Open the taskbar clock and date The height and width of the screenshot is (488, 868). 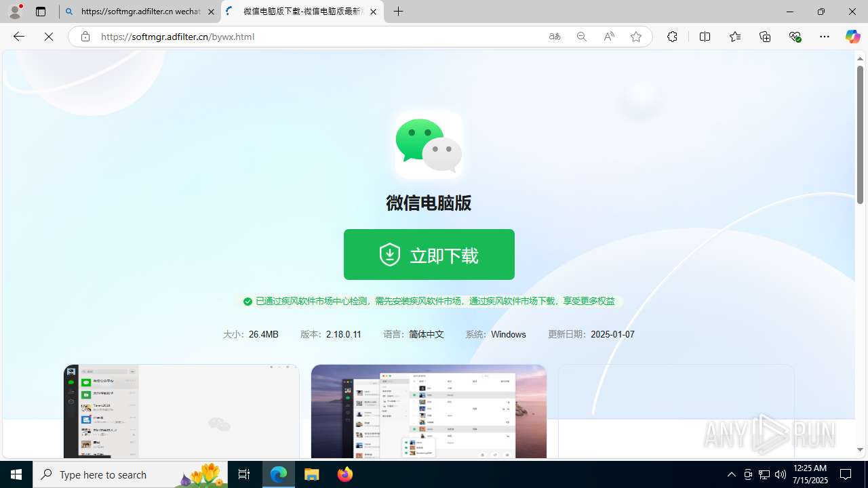coord(810,474)
